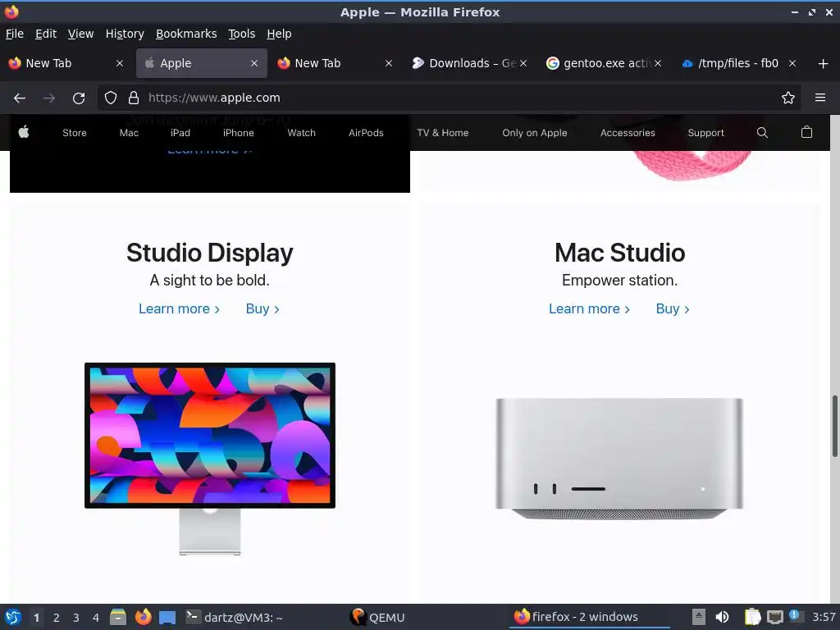Viewport: 840px width, 630px height.
Task: Close the /tmp/files tab
Action: (792, 63)
